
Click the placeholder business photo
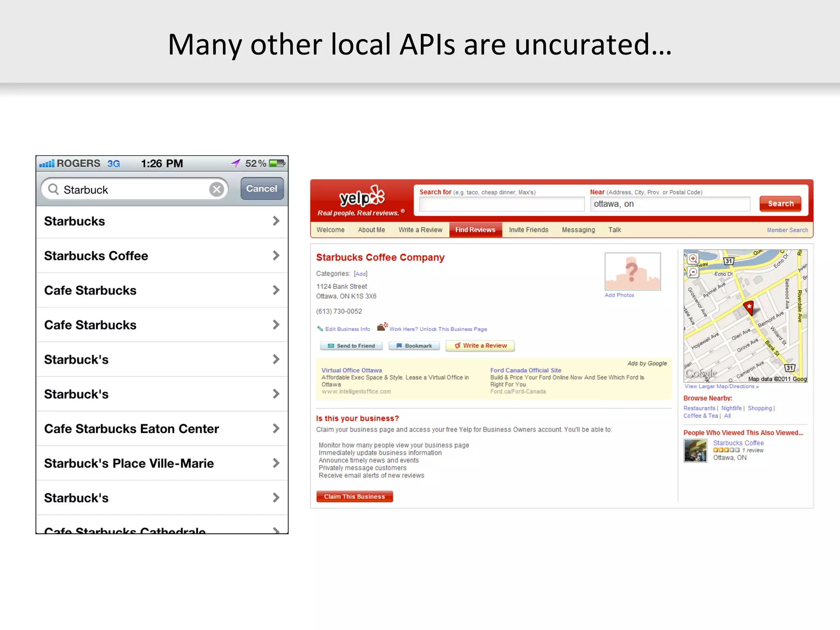[632, 272]
